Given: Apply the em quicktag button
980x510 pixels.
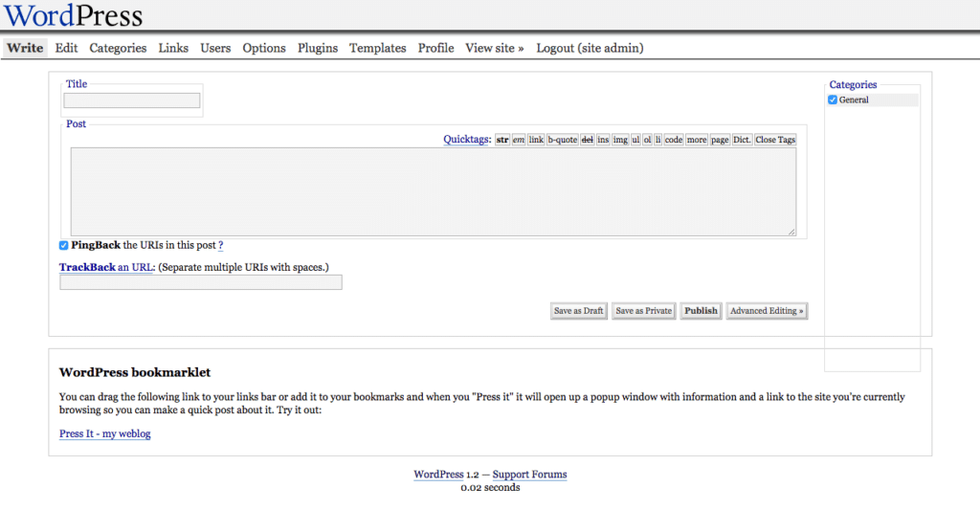Looking at the screenshot, I should tap(519, 140).
